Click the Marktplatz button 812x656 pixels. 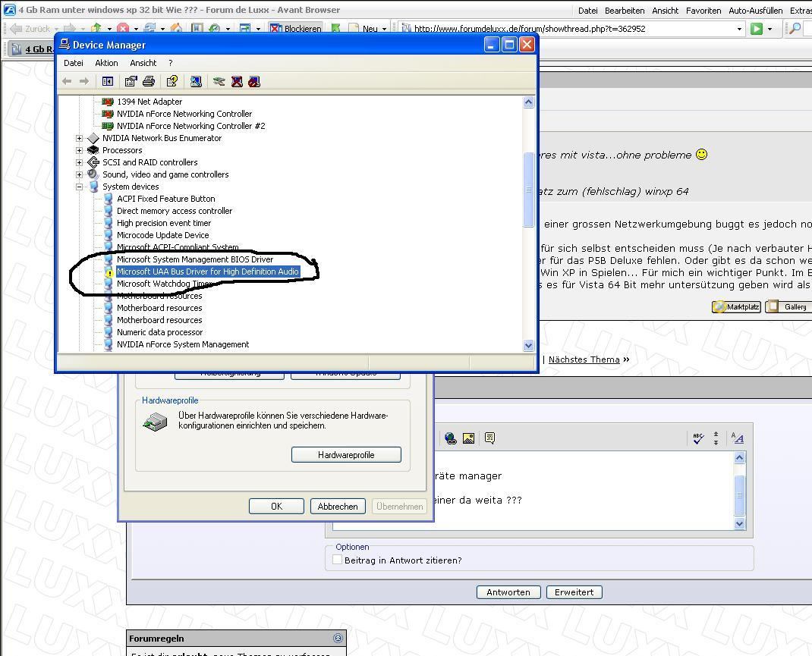point(736,307)
